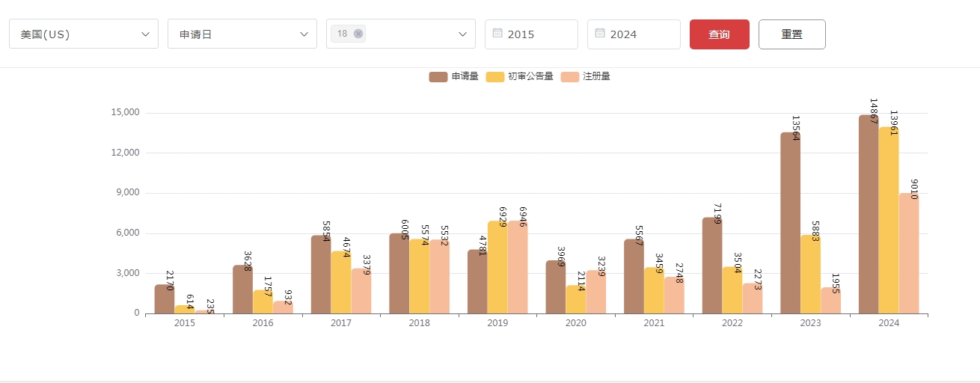Remove the '18' tag with x icon

tap(358, 34)
